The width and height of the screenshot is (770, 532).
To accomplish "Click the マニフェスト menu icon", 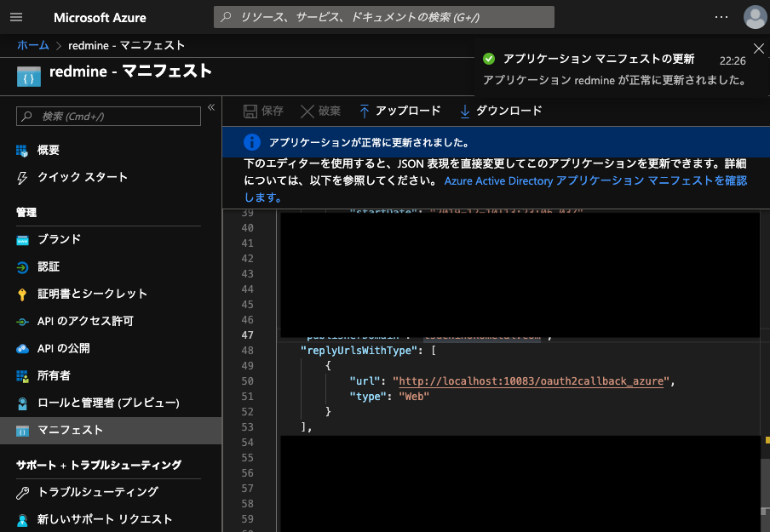I will (23, 432).
